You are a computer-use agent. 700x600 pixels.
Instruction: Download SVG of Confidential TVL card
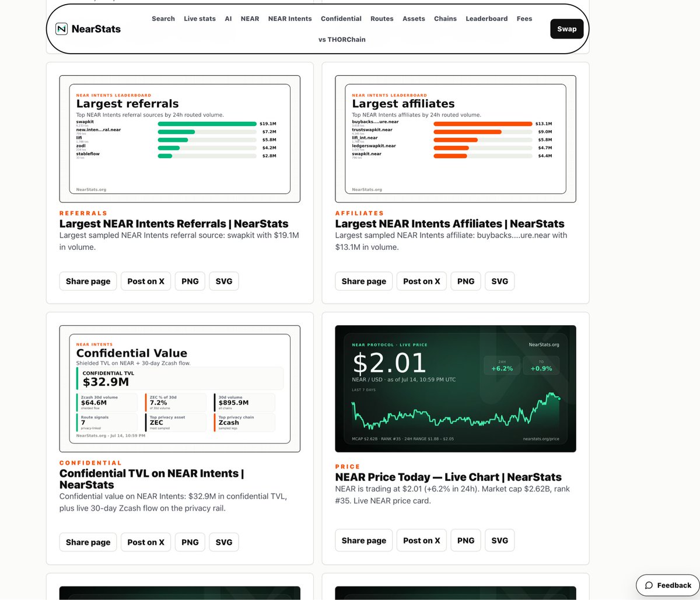(224, 542)
